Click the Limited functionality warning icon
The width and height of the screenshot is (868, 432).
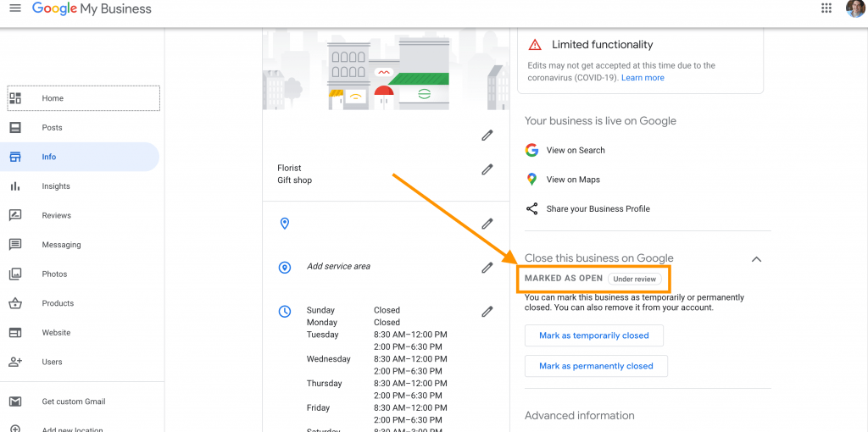535,45
